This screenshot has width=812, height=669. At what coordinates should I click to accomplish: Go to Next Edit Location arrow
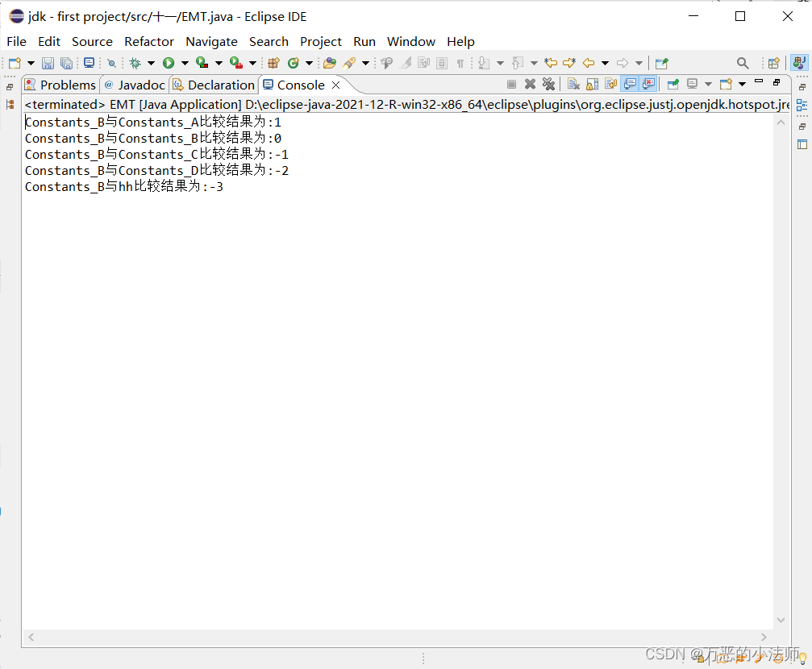pyautogui.click(x=569, y=63)
